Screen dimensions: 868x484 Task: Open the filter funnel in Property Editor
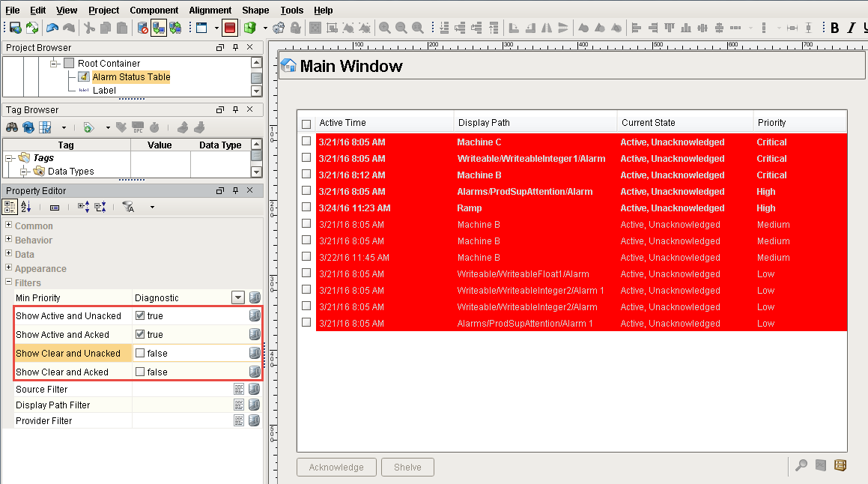tap(128, 207)
